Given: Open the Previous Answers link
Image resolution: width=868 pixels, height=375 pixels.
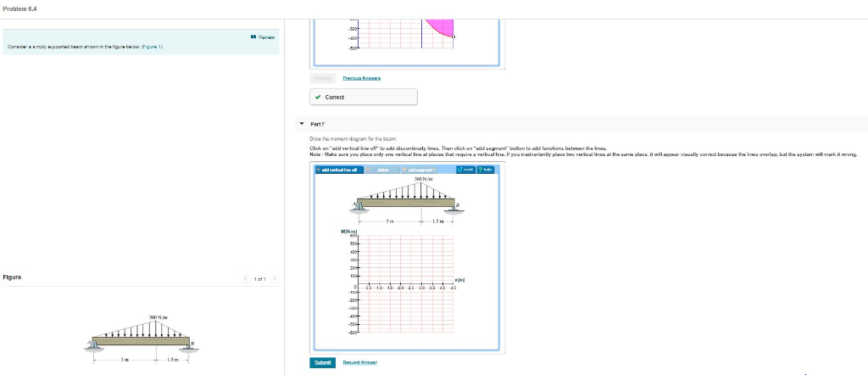Looking at the screenshot, I should [361, 78].
